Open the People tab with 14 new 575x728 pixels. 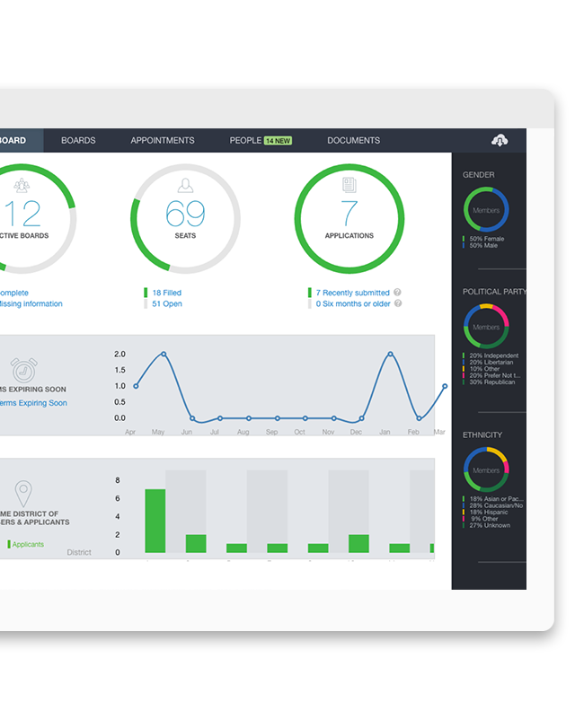(x=260, y=141)
